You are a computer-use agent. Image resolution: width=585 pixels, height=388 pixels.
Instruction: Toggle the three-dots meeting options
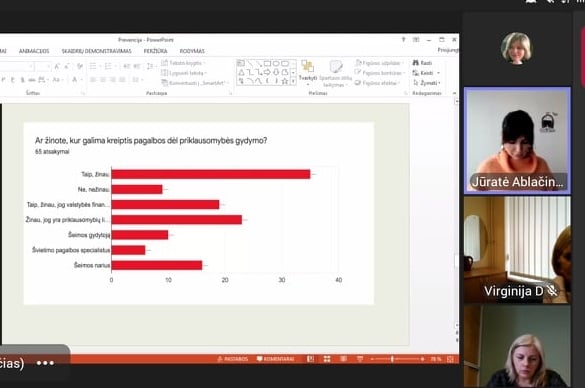pos(45,363)
